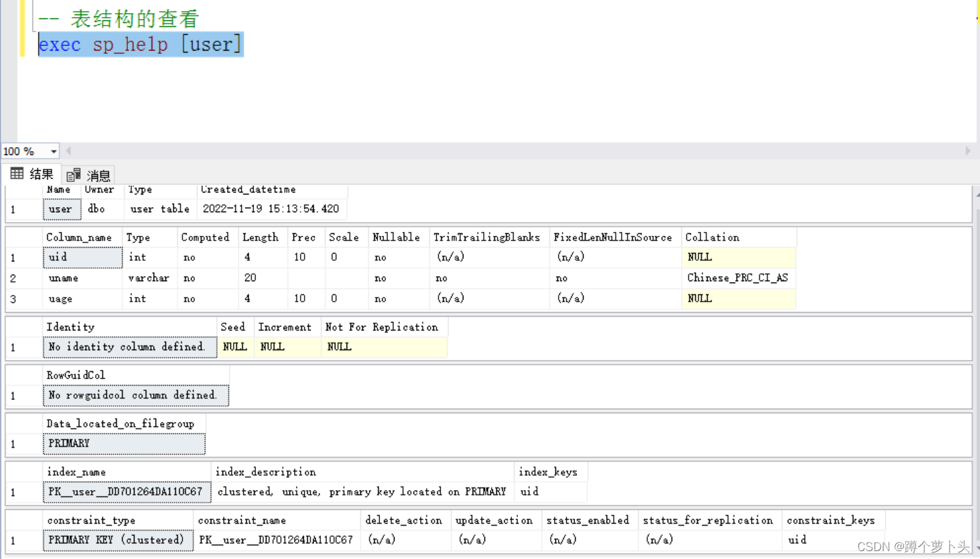
Task: Click the 'exec sp_help [user]' line in editor
Action: [140, 45]
